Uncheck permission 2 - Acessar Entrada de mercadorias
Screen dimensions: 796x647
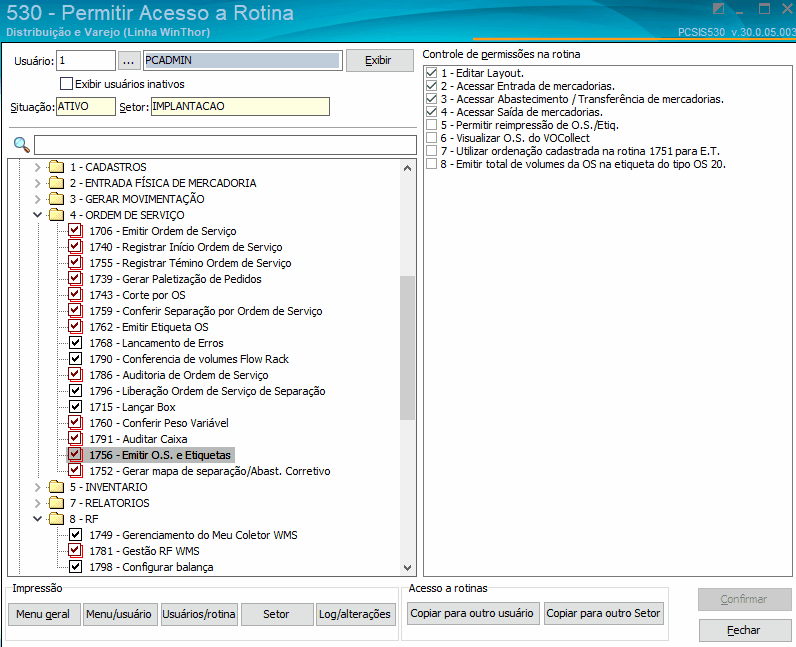click(432, 86)
